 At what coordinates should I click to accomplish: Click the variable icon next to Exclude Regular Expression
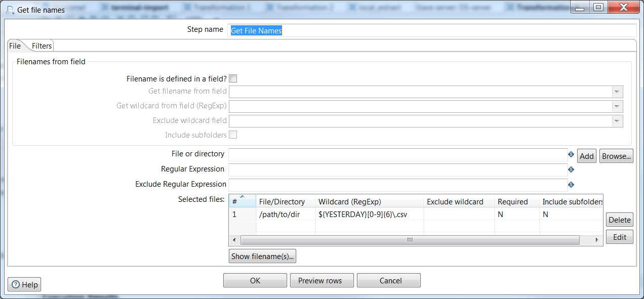pyautogui.click(x=571, y=184)
